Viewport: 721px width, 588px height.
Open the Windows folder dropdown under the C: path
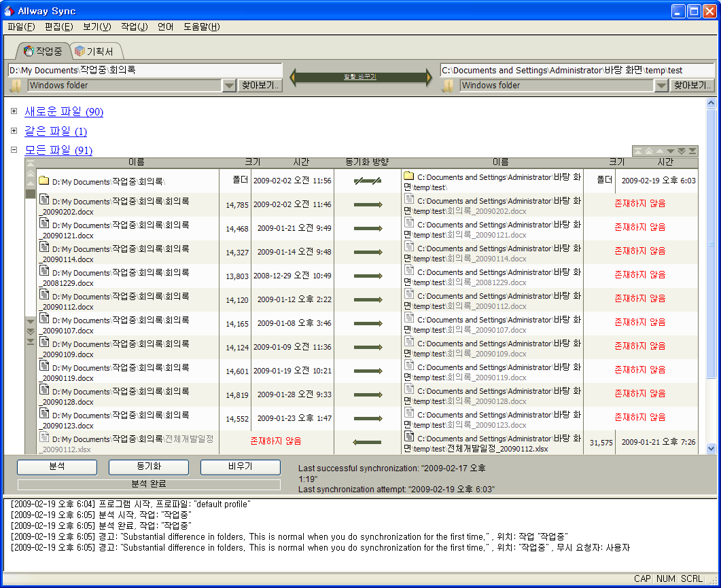(x=661, y=86)
